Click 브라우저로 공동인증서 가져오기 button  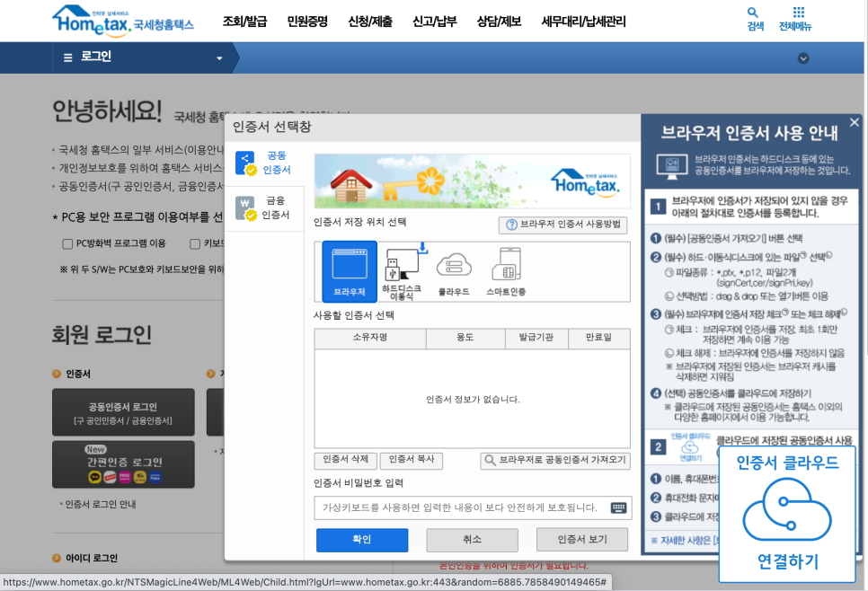tap(555, 461)
